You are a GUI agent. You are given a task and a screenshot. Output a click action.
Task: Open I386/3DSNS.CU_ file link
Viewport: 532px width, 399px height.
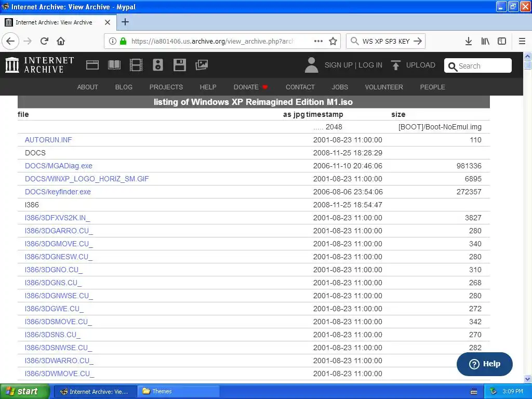coord(52,335)
